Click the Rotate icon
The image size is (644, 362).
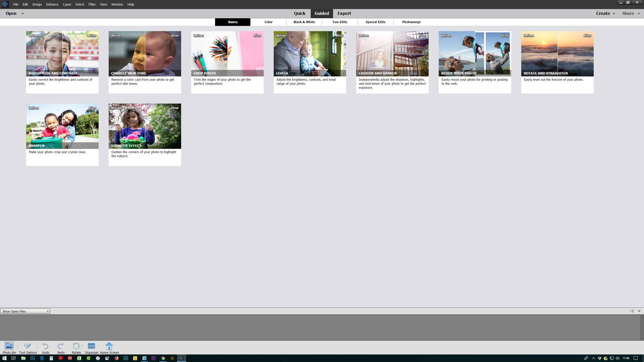76,346
